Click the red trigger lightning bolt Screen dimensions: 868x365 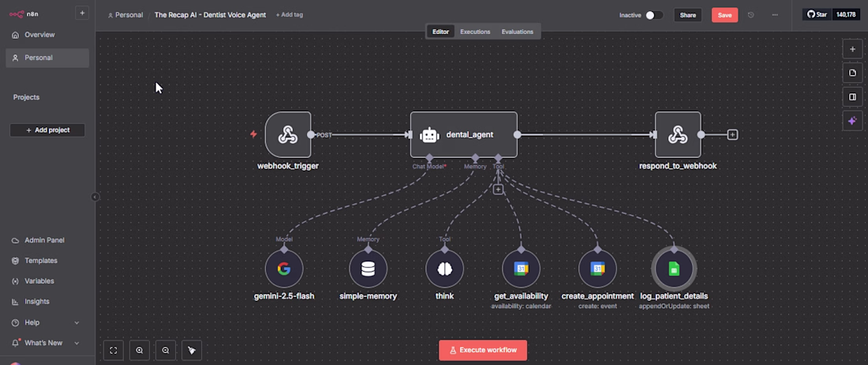pyautogui.click(x=253, y=134)
